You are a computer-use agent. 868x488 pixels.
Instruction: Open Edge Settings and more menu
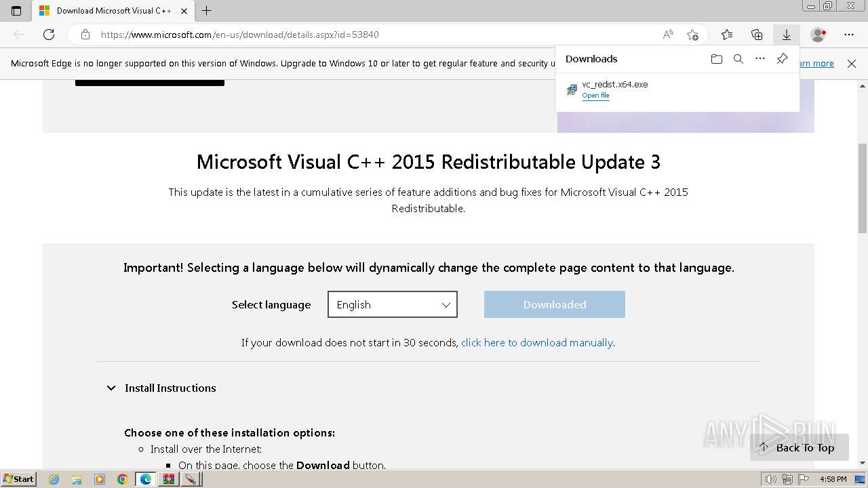(x=849, y=35)
